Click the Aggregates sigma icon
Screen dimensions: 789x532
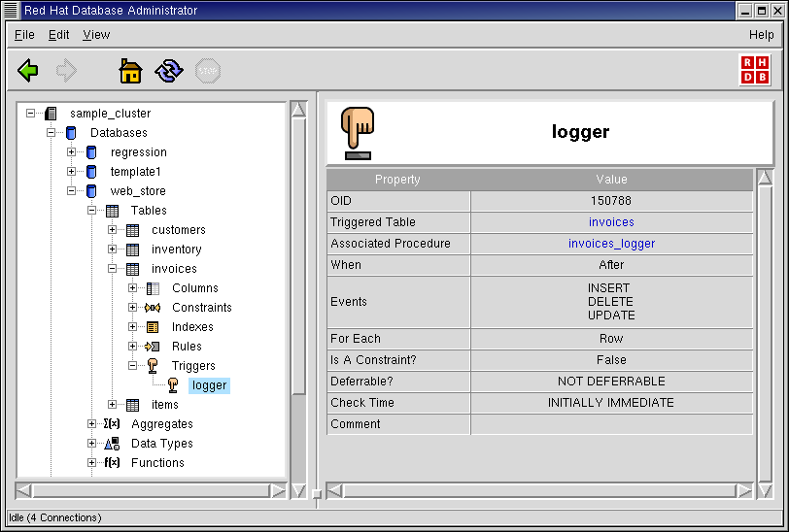(x=112, y=424)
